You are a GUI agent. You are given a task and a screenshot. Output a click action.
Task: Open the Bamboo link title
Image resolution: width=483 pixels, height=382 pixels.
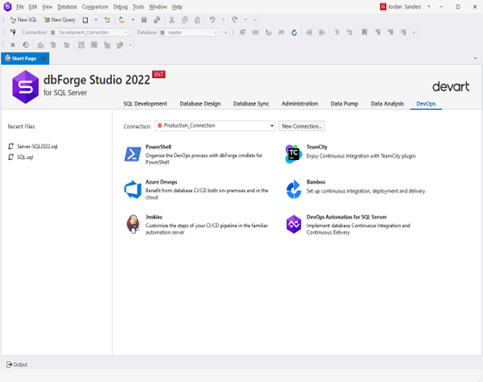316,182
